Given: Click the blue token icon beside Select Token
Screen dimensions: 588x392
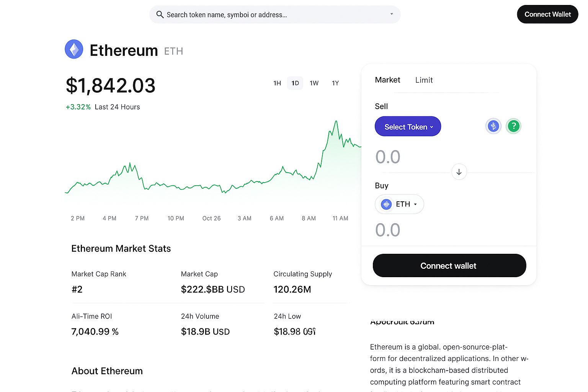Looking at the screenshot, I should click(x=493, y=126).
